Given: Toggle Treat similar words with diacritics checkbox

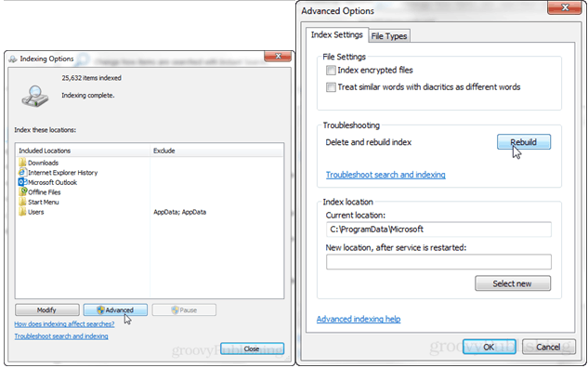Looking at the screenshot, I should coord(331,87).
